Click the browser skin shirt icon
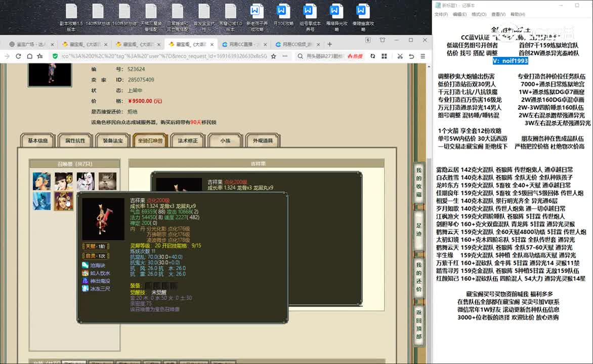This screenshot has width=593, height=364. point(383,40)
